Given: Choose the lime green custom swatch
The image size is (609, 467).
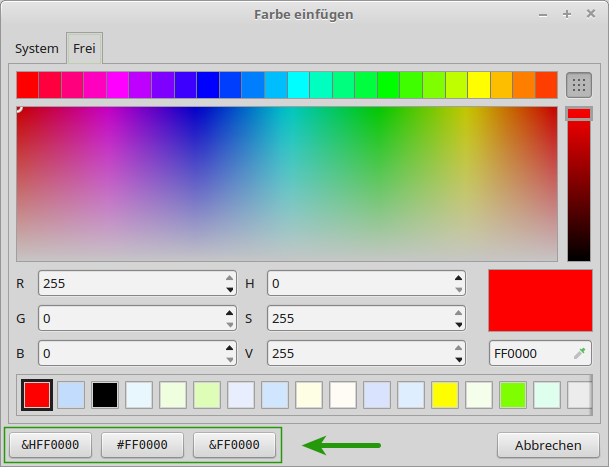Looking at the screenshot, I should 513,394.
